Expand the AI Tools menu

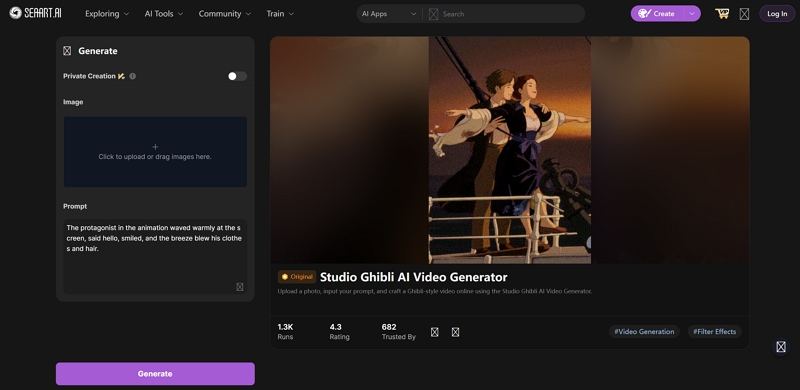tap(164, 14)
